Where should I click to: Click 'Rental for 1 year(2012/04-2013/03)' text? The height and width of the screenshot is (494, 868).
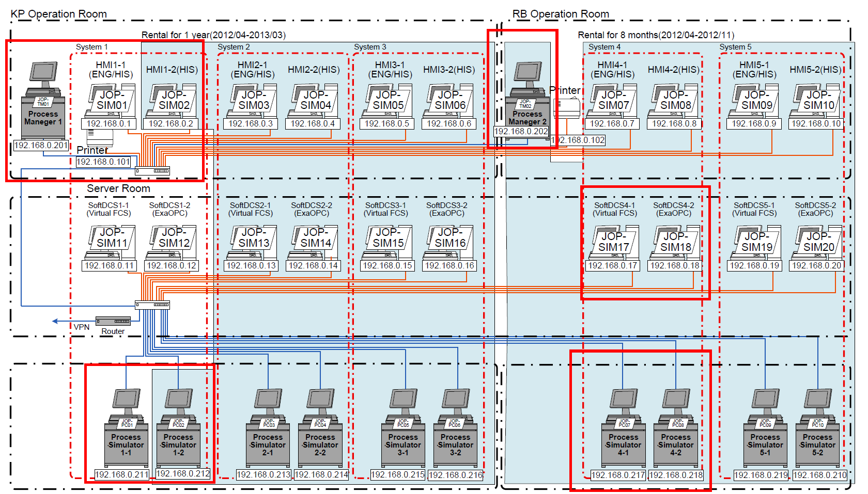click(213, 35)
